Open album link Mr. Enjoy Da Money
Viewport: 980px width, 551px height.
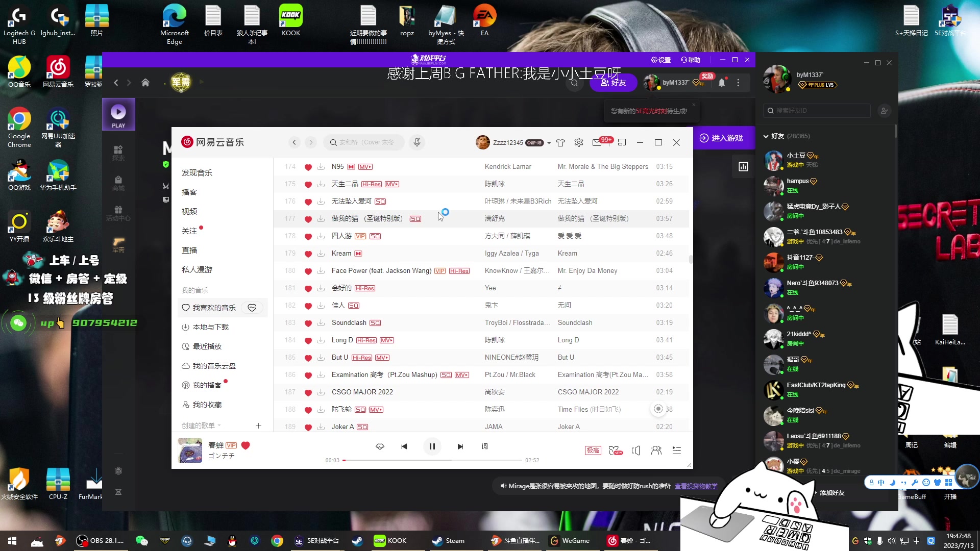point(587,271)
